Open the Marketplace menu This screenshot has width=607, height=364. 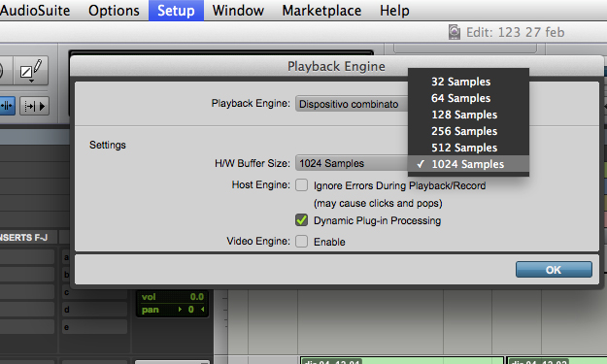(x=321, y=11)
